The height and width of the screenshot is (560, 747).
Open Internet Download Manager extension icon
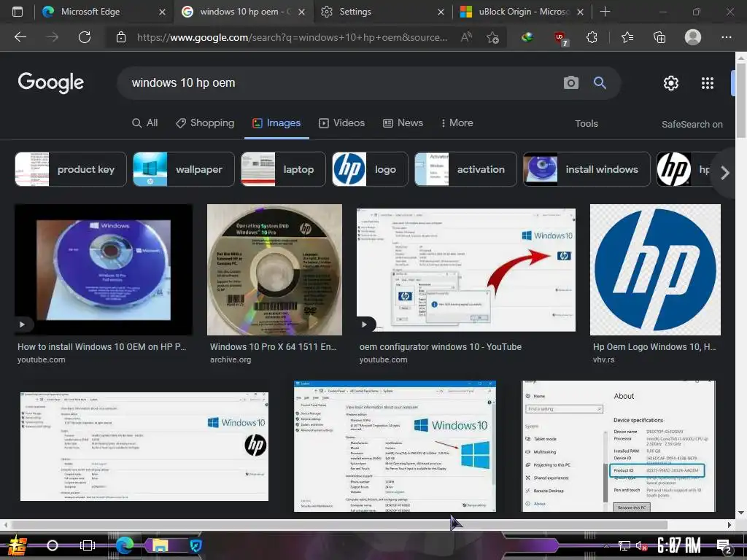pyautogui.click(x=527, y=36)
